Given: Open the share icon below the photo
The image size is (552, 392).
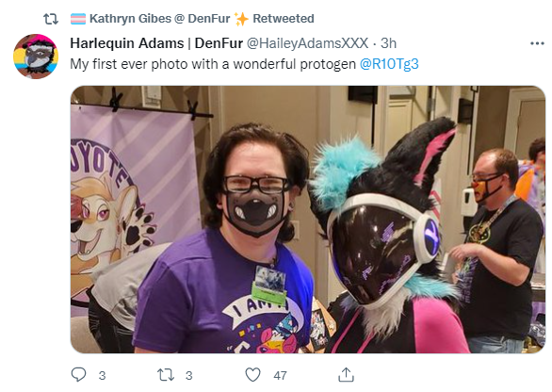Looking at the screenshot, I should tap(346, 375).
